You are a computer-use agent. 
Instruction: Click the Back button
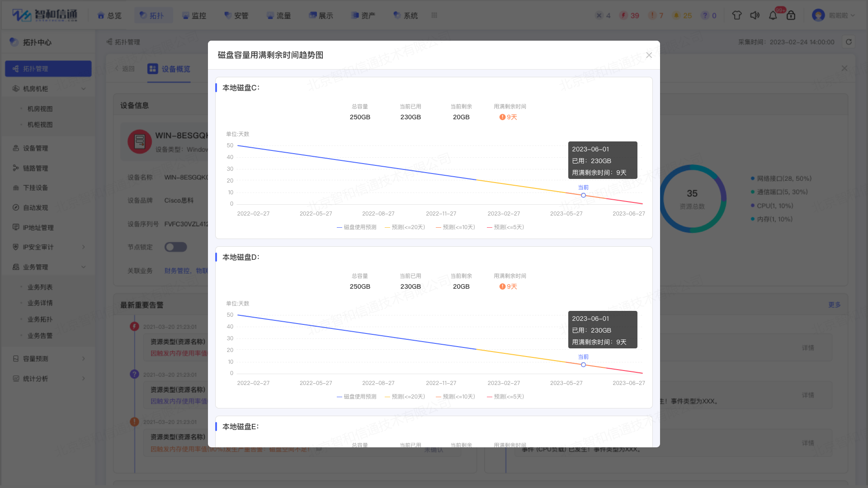pyautogui.click(x=125, y=69)
